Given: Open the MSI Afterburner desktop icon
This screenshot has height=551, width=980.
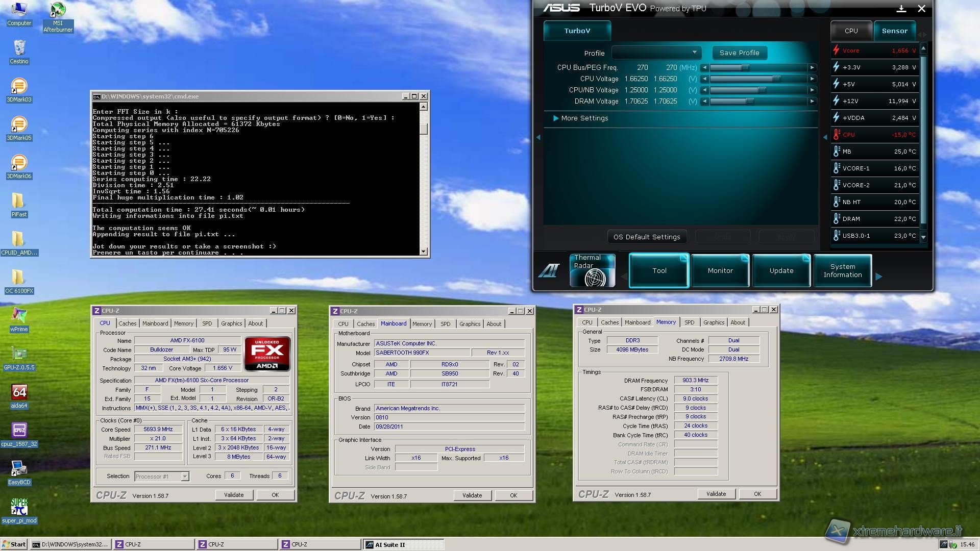Looking at the screenshot, I should tap(58, 11).
